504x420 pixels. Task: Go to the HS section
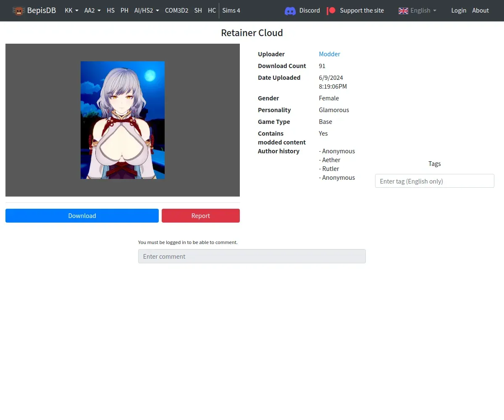tap(111, 10)
